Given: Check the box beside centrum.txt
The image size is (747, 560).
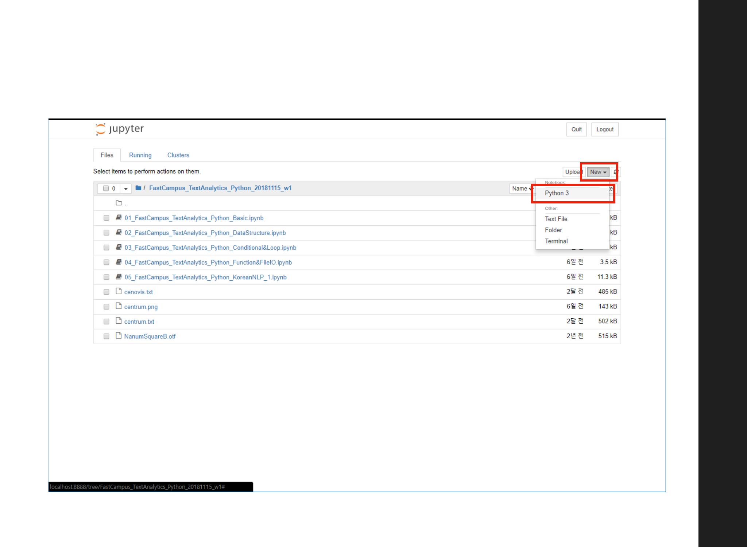Looking at the screenshot, I should point(106,322).
